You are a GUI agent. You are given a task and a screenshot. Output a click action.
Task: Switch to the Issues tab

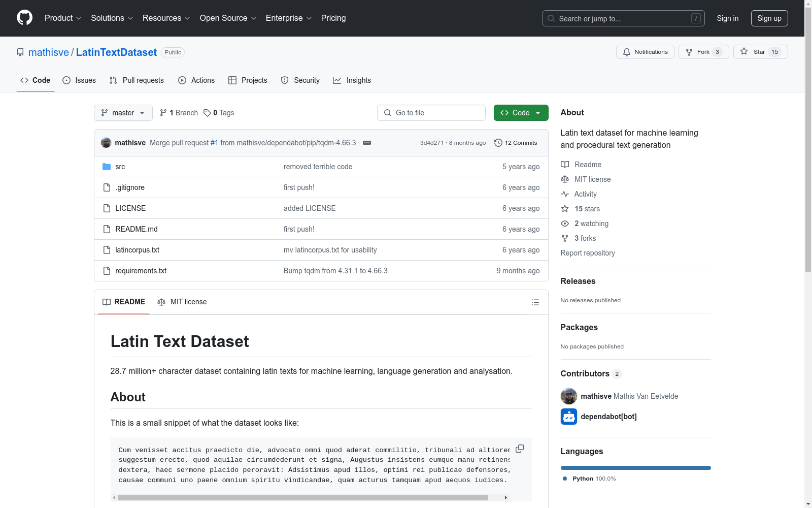point(79,80)
